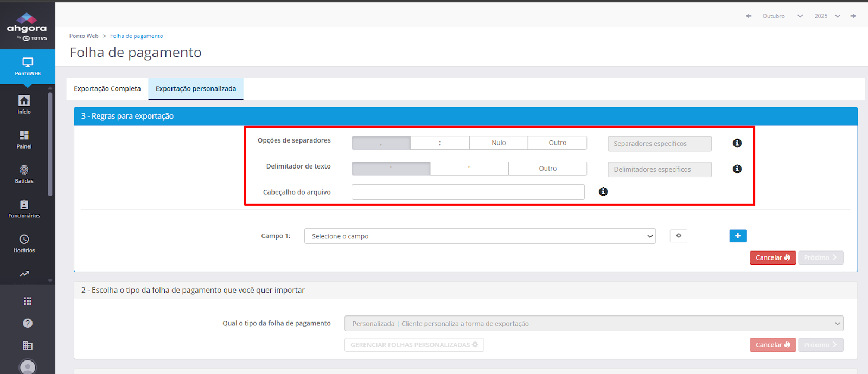This screenshot has width=868, height=374.
Task: Open the apps grid icon
Action: tap(28, 301)
